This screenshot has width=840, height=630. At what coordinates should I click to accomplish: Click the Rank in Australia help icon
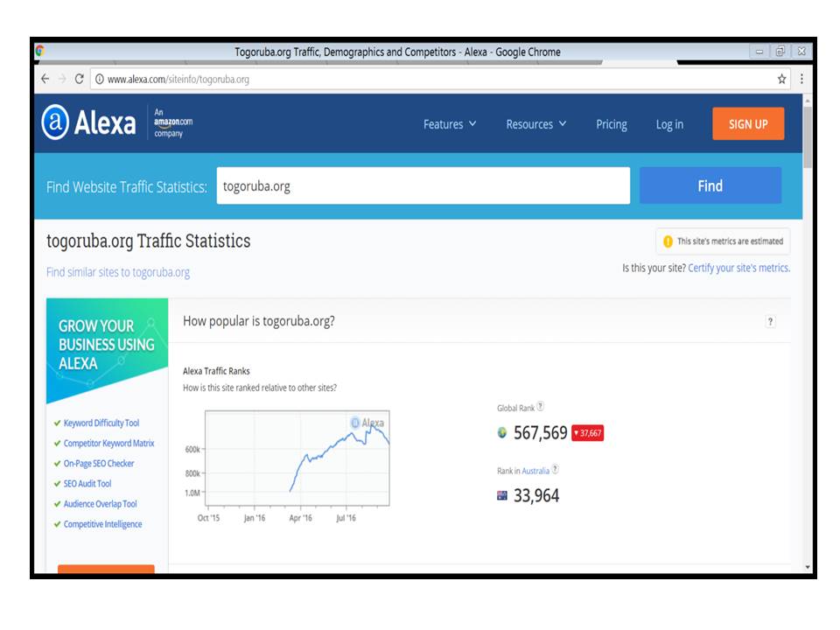pos(556,469)
